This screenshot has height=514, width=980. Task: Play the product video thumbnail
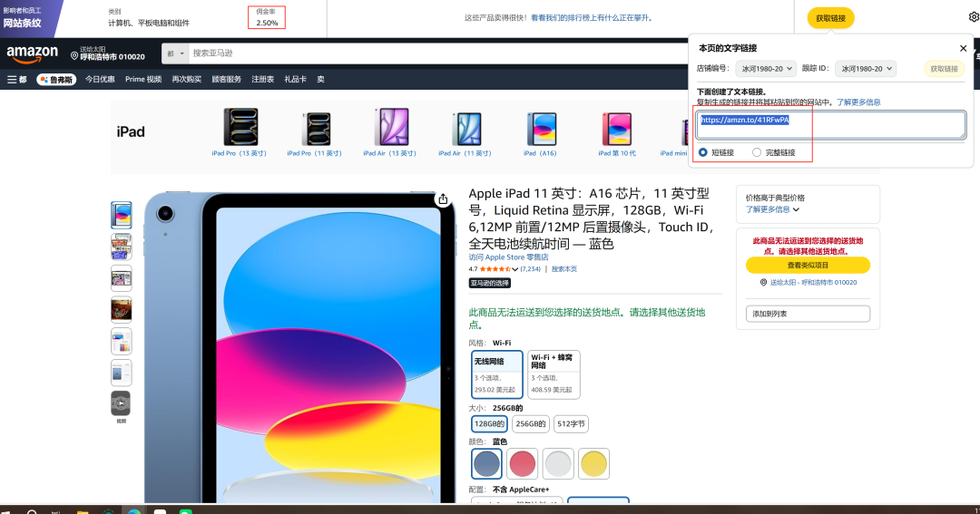pyautogui.click(x=122, y=403)
